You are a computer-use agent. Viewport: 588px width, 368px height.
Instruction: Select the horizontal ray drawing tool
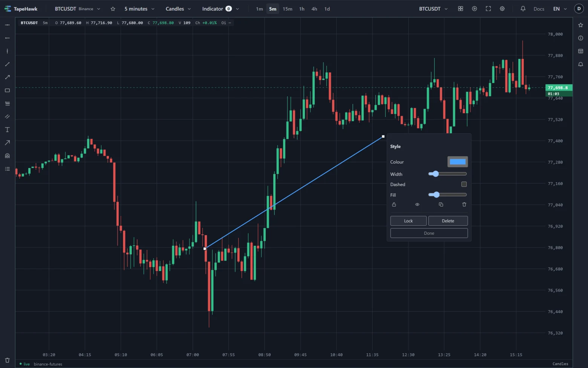click(7, 38)
